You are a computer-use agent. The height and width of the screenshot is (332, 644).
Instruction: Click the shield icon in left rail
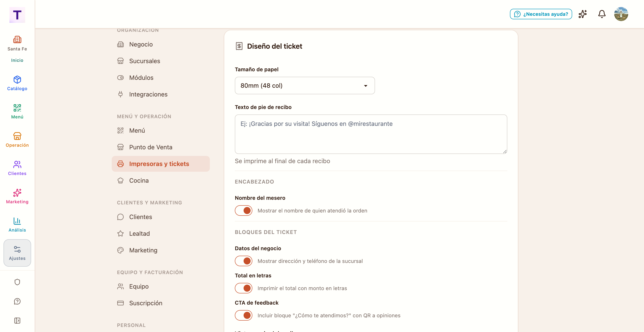tap(17, 282)
